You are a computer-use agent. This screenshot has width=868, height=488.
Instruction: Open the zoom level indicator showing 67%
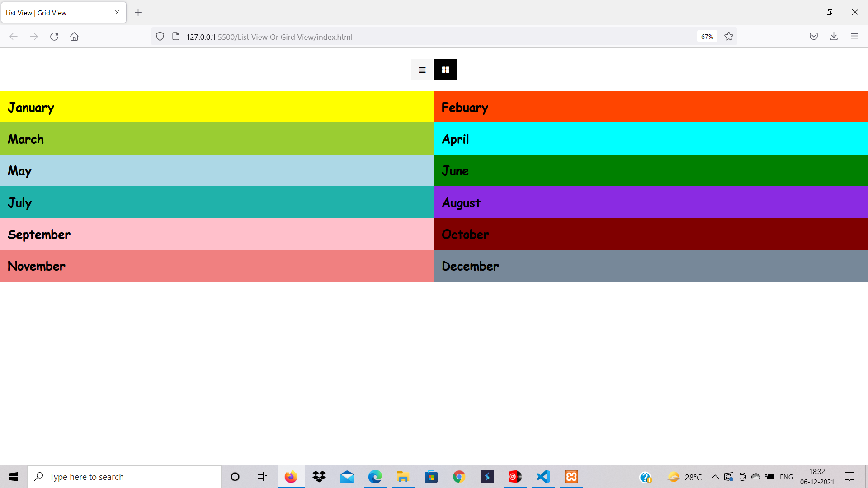[707, 36]
